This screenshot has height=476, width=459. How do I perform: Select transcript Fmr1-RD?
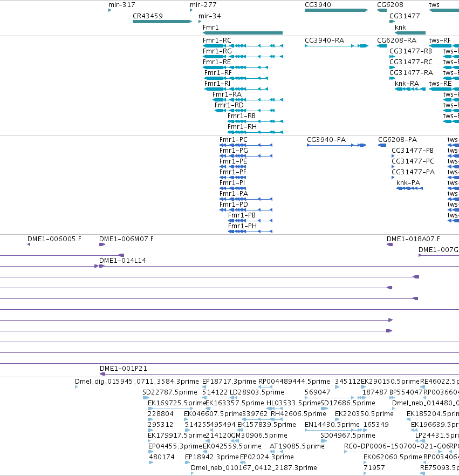coord(244,111)
